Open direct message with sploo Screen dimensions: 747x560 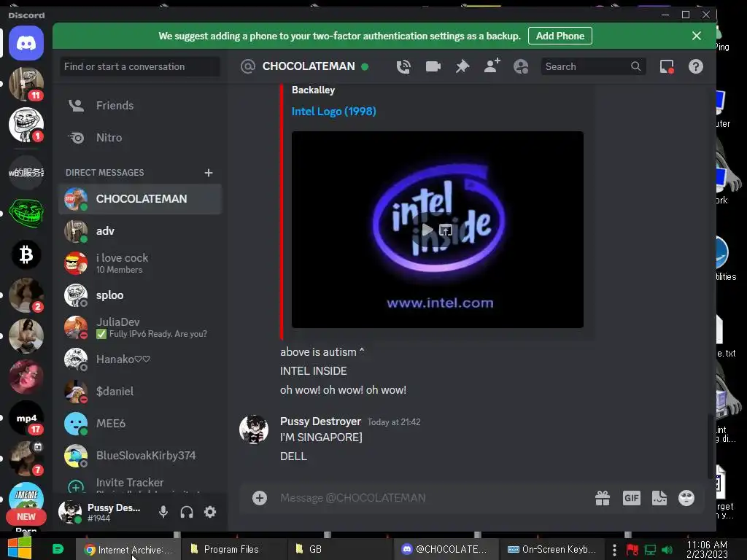point(140,295)
